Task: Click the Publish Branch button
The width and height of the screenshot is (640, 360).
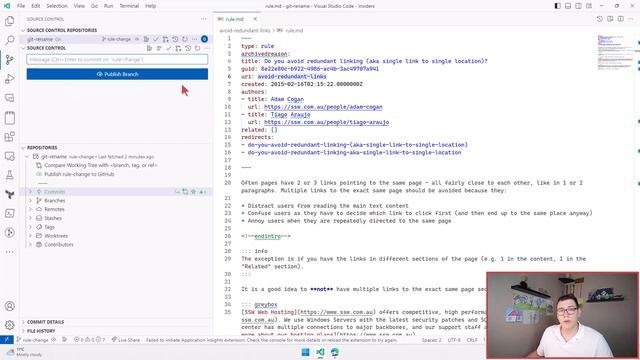Action: 117,74
